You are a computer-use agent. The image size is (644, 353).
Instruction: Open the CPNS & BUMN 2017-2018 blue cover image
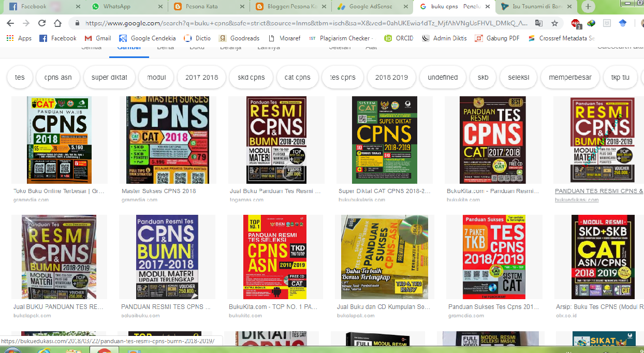tap(168, 257)
